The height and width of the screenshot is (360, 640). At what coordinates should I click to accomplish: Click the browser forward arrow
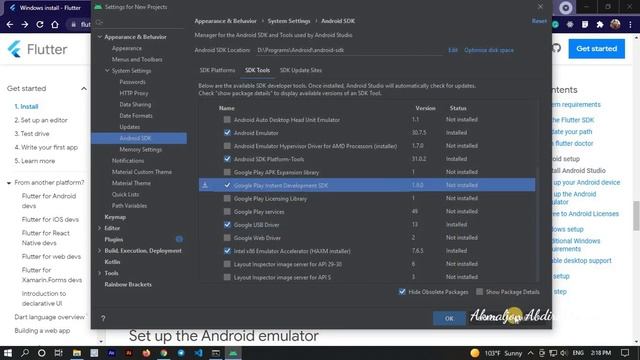coord(25,24)
